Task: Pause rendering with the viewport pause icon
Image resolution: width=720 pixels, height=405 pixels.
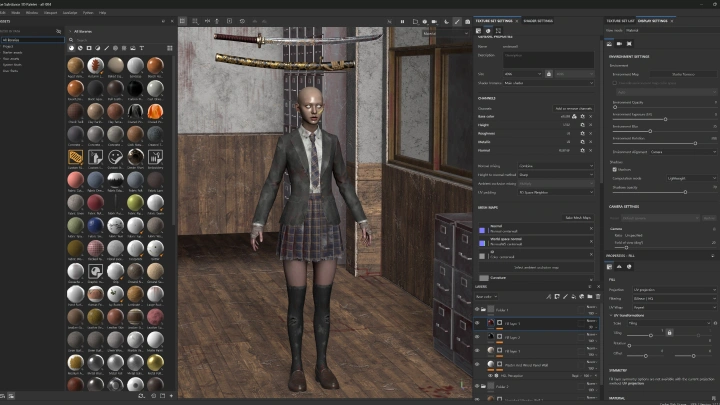Action: click(x=402, y=22)
